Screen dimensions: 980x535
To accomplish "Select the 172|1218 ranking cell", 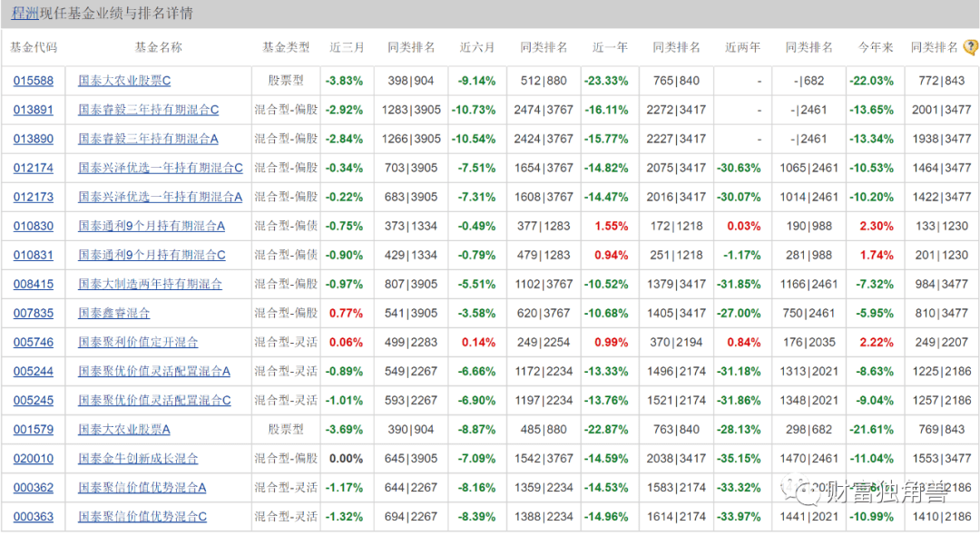I will tap(676, 226).
